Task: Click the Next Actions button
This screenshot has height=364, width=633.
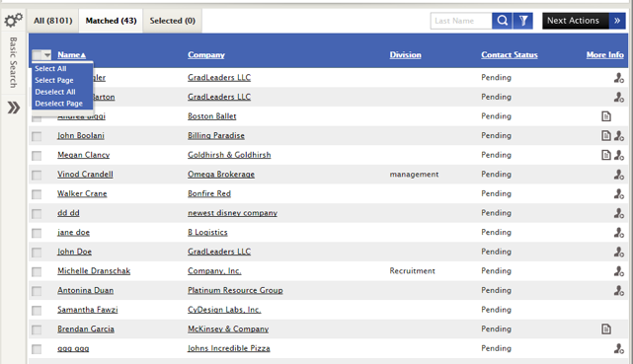Action: click(576, 21)
